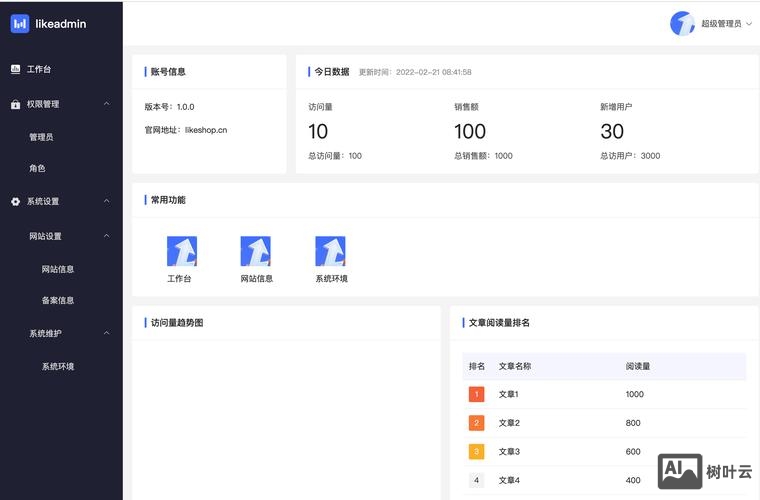The image size is (760, 500).
Task: Click the 工作台 sidebar label
Action: [39, 69]
